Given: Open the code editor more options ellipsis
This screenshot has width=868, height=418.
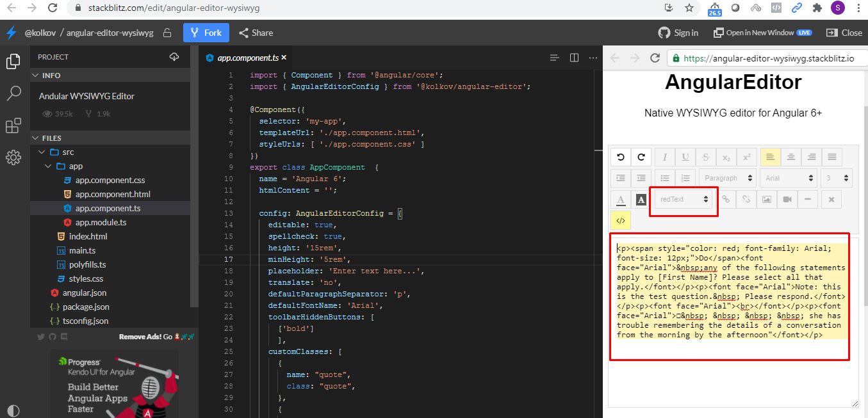Looking at the screenshot, I should pyautogui.click(x=593, y=58).
